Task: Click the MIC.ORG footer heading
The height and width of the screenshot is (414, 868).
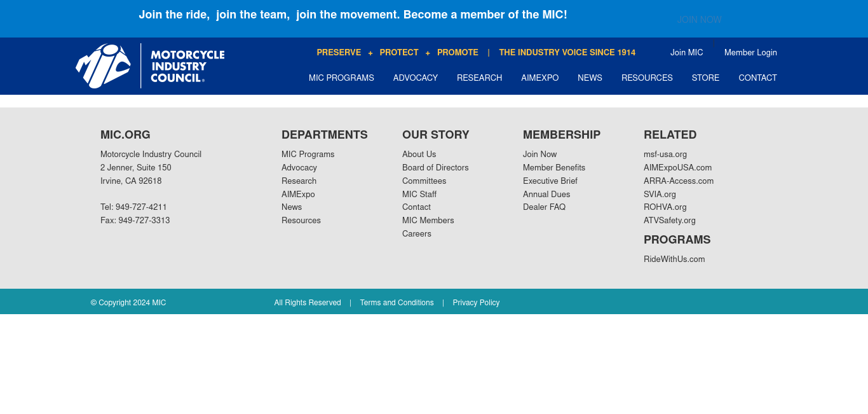Action: coord(125,135)
